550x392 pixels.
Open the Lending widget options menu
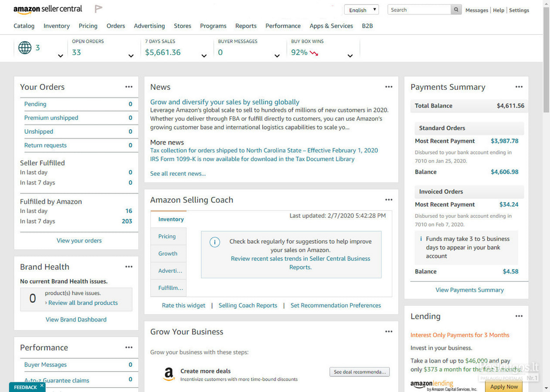[519, 316]
